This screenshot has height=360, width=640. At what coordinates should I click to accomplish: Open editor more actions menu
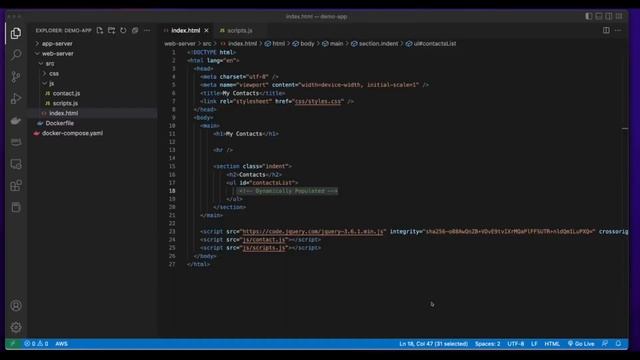pyautogui.click(x=618, y=30)
